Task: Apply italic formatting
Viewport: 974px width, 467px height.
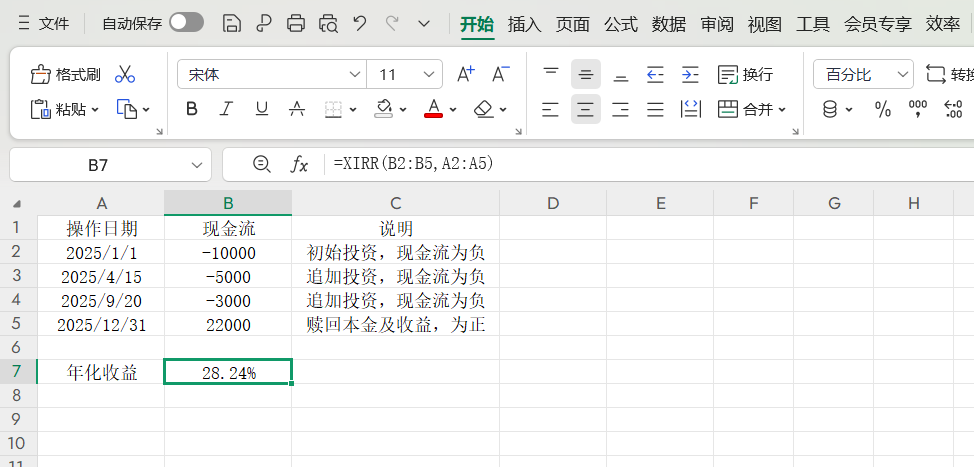Action: [227, 109]
